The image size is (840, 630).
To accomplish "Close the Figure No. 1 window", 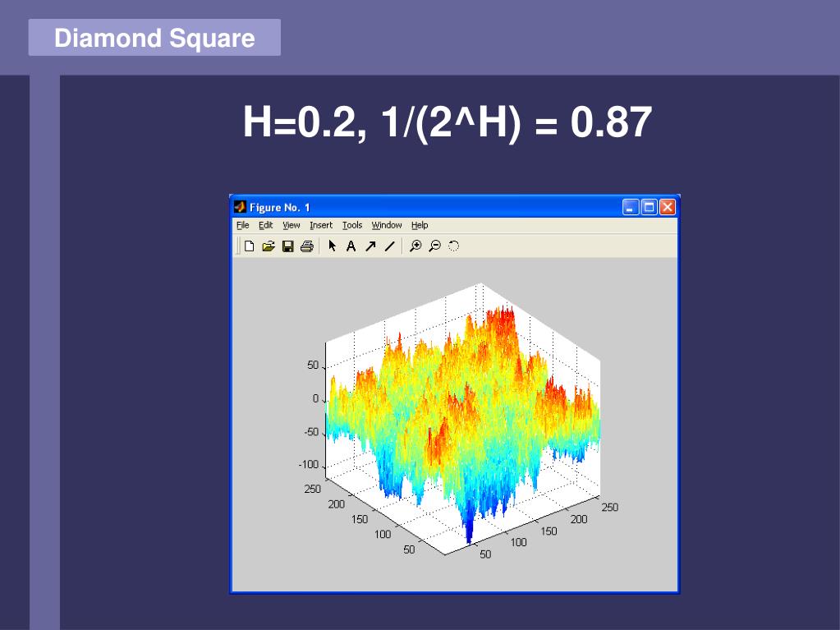I will [x=667, y=207].
